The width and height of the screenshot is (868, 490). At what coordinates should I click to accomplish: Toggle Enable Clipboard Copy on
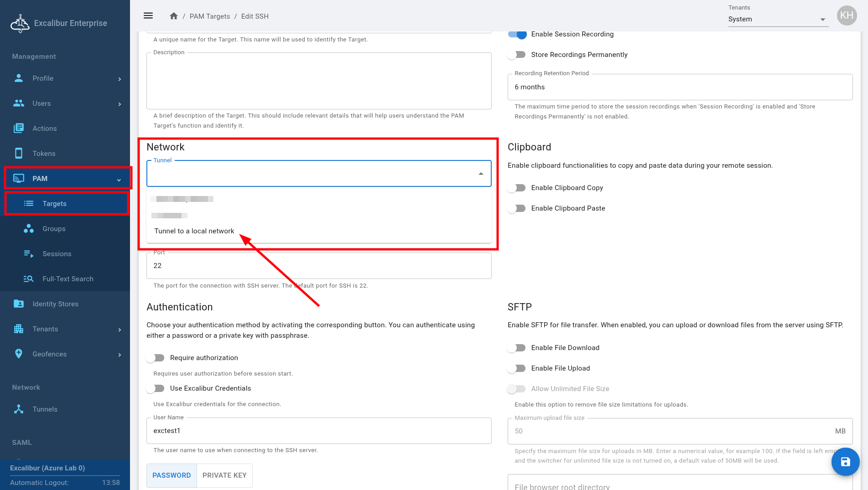[x=517, y=188]
